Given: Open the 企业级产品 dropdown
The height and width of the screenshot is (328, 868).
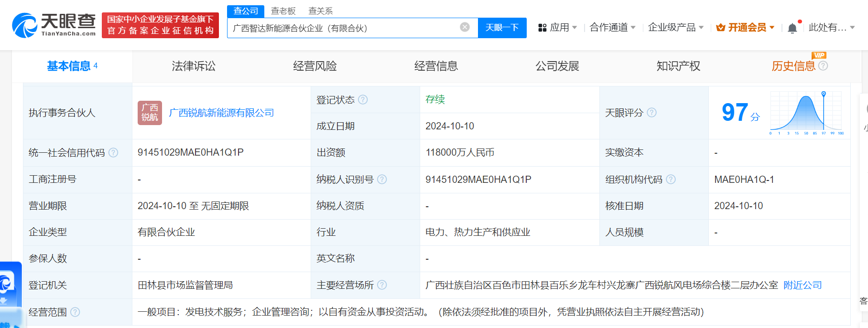Looking at the screenshot, I should (x=675, y=28).
